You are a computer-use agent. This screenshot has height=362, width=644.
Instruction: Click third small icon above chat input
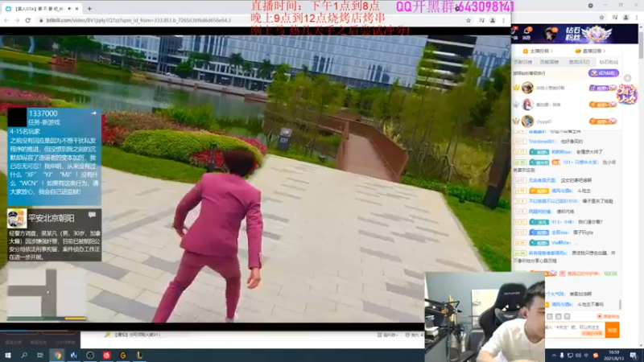point(567,316)
